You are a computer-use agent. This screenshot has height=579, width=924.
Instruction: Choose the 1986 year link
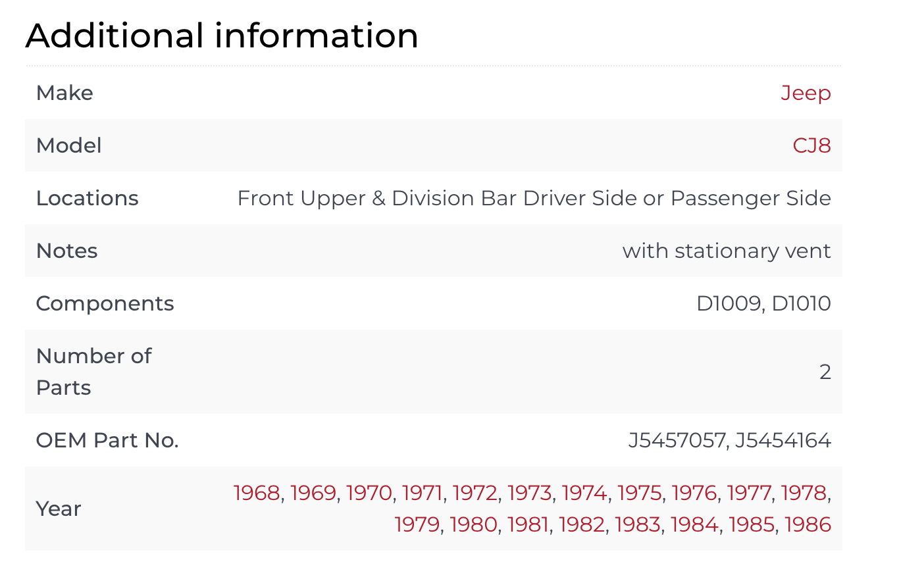[808, 524]
